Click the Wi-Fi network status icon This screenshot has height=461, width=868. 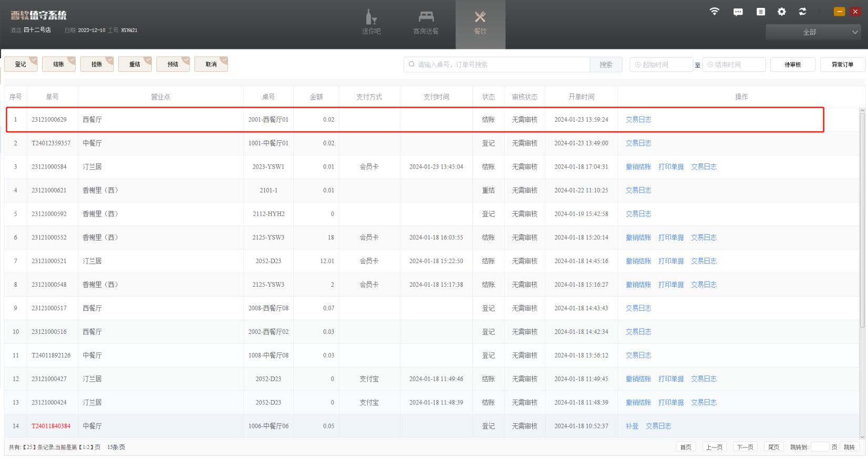tap(714, 12)
